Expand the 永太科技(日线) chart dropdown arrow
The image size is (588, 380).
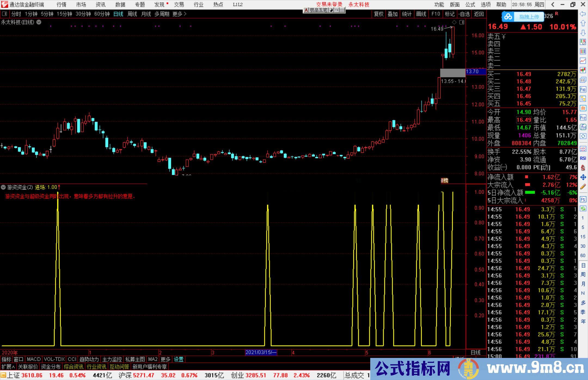(x=39, y=22)
